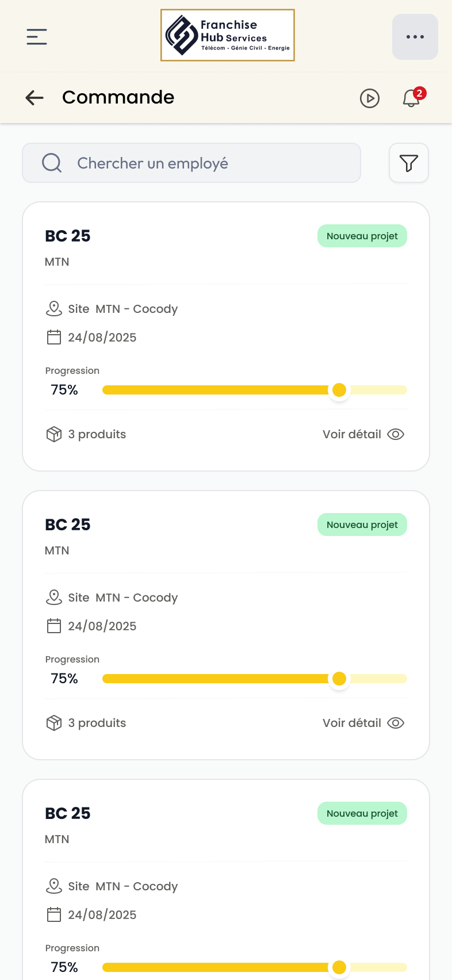Click the calendar icon in first card
This screenshot has height=980, width=452.
click(53, 337)
